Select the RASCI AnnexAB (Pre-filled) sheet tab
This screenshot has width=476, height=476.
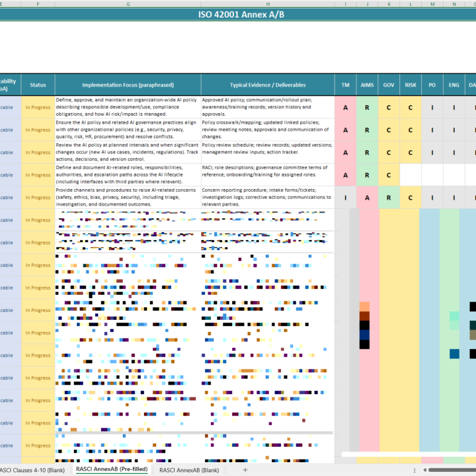click(112, 469)
